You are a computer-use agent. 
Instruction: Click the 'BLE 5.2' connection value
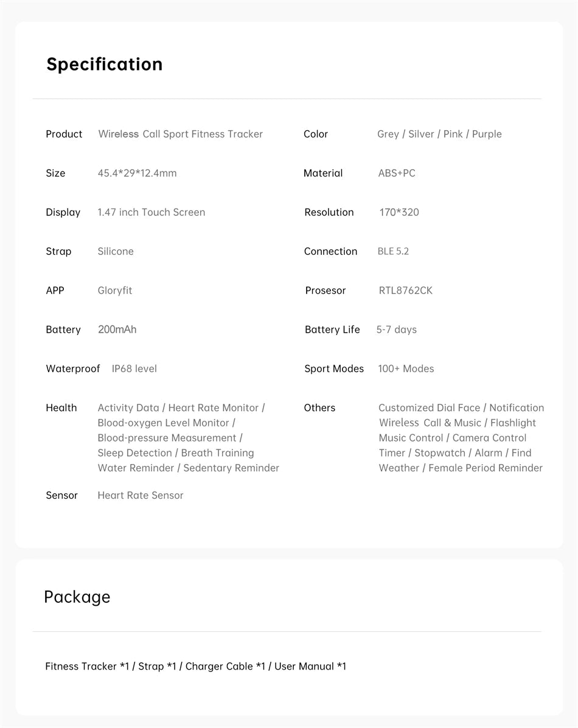coord(393,251)
